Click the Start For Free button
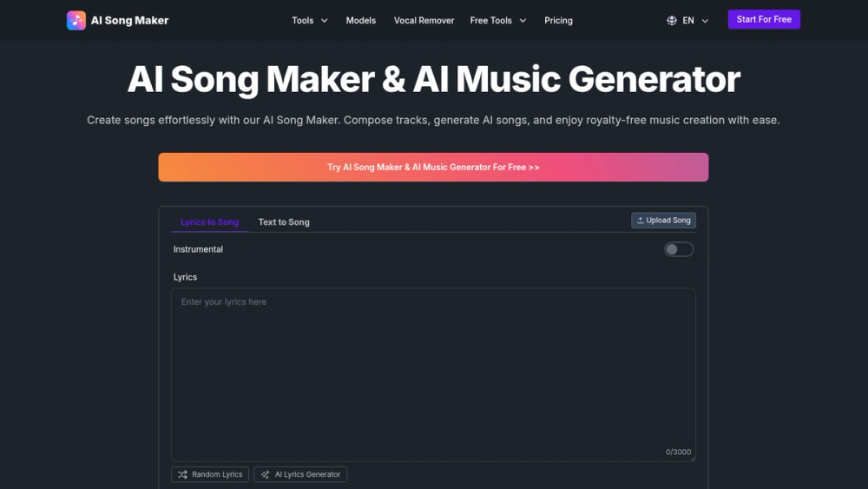The height and width of the screenshot is (489, 868). (x=764, y=19)
